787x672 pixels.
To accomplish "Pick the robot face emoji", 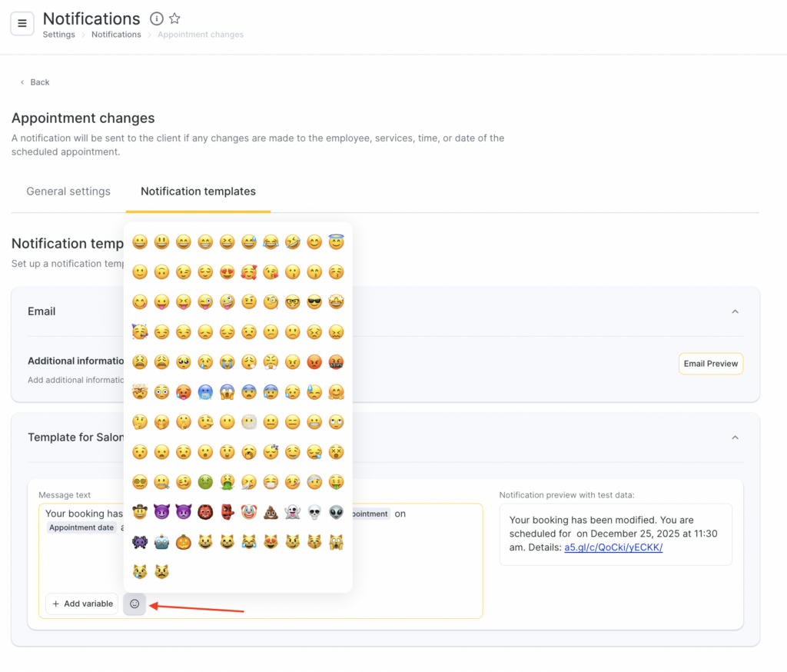I will (161, 542).
